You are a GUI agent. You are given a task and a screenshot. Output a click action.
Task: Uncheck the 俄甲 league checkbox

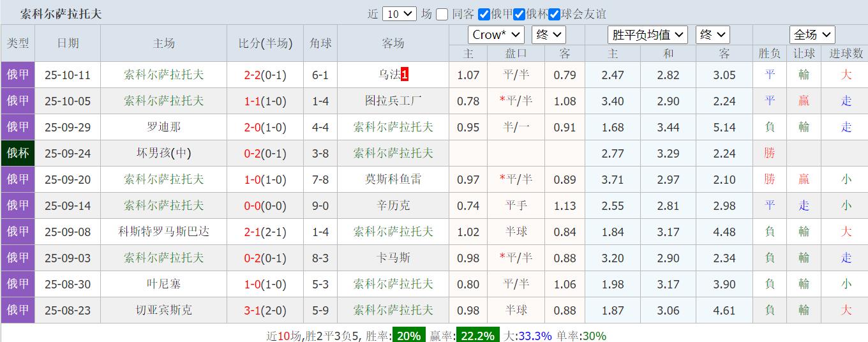click(x=484, y=15)
